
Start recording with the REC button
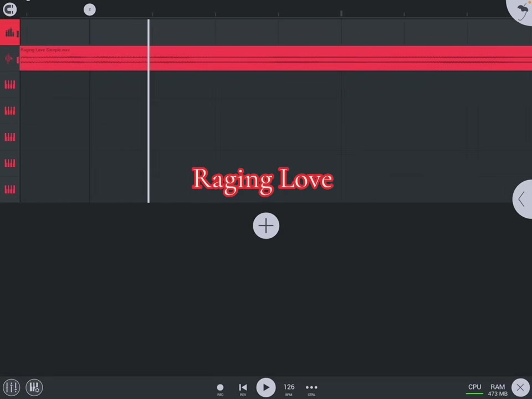tap(220, 389)
